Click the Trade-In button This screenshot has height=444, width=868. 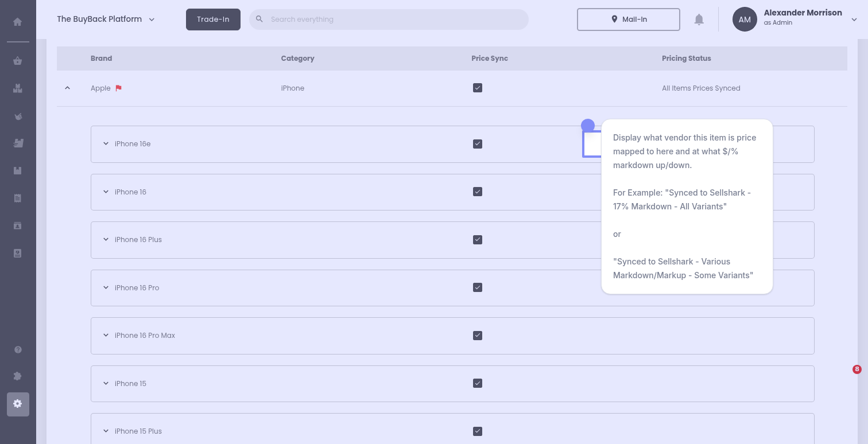tap(213, 20)
